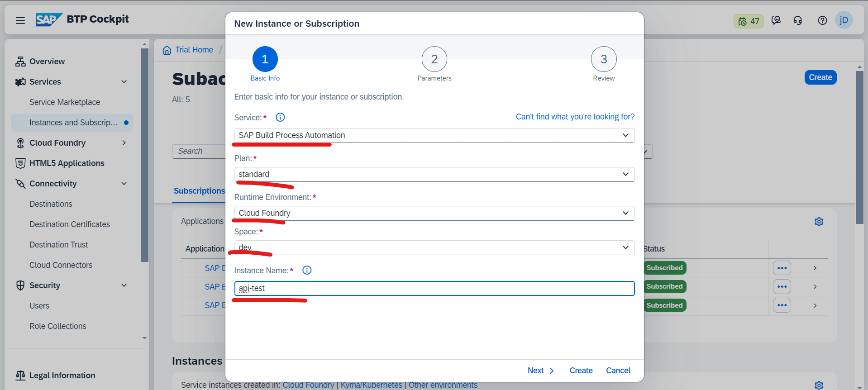Click the blue Create button top right
The height and width of the screenshot is (390, 868).
(x=820, y=77)
